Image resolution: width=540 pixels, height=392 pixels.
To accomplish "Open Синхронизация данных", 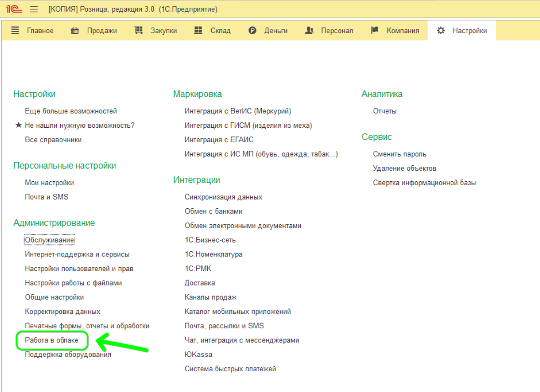I will (x=223, y=197).
